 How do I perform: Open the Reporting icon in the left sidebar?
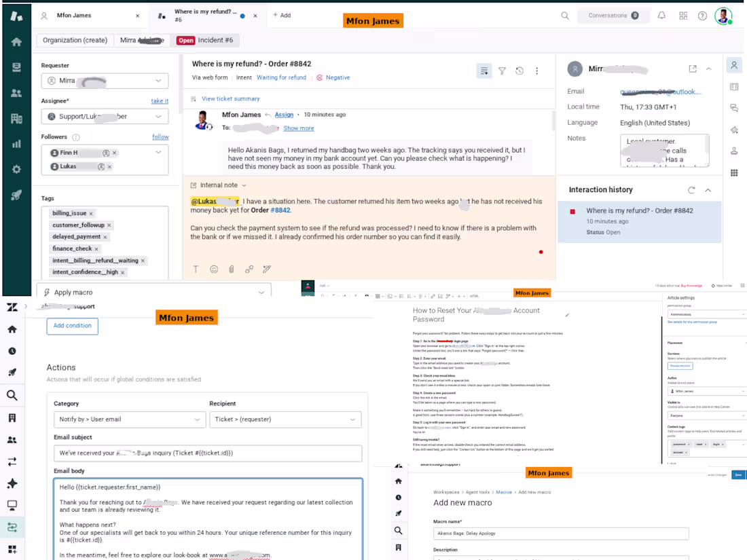pyautogui.click(x=15, y=145)
